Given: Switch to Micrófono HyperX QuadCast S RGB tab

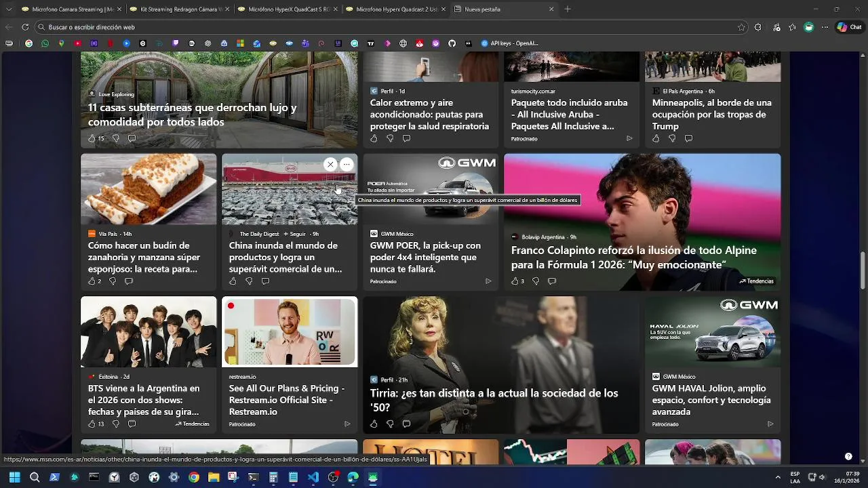Looking at the screenshot, I should click(287, 9).
